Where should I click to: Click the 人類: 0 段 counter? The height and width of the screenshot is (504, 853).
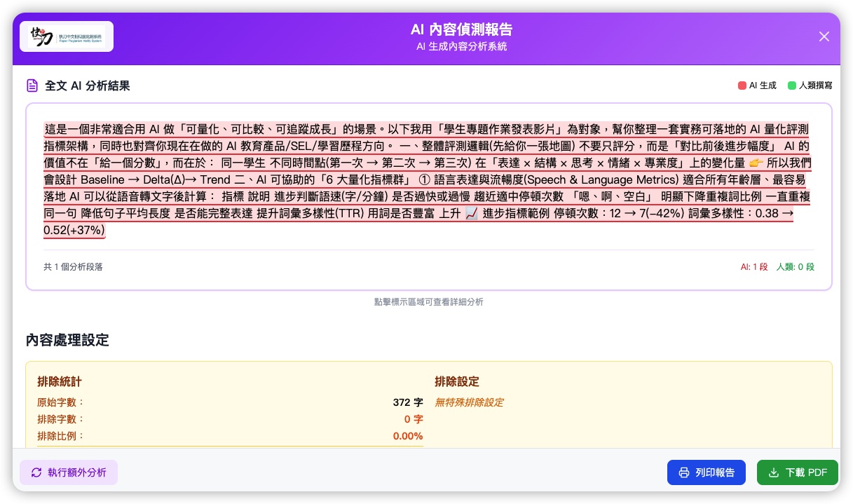(796, 267)
